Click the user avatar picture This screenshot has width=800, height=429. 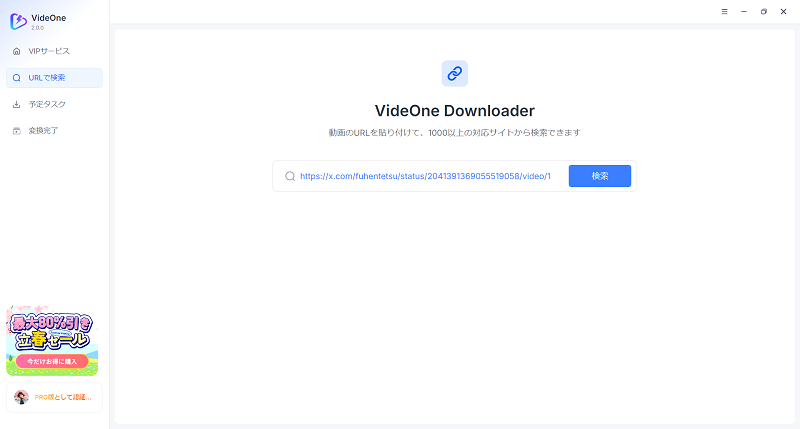[21, 397]
